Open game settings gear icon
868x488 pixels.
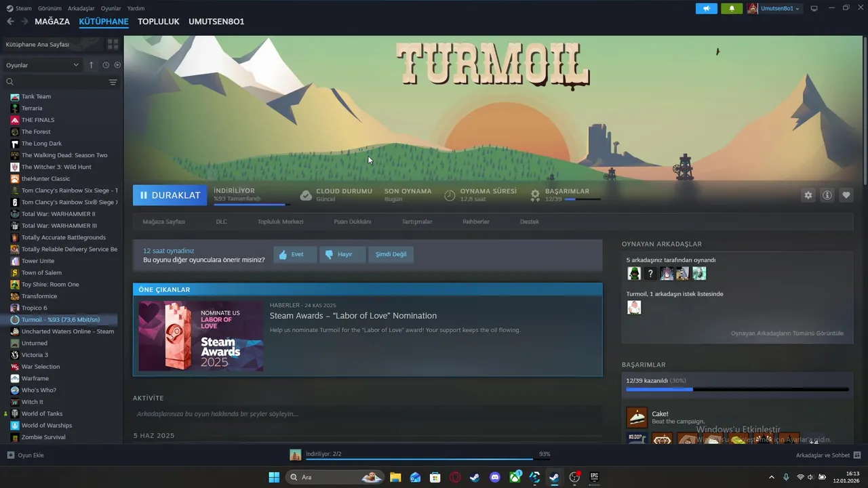pyautogui.click(x=808, y=195)
